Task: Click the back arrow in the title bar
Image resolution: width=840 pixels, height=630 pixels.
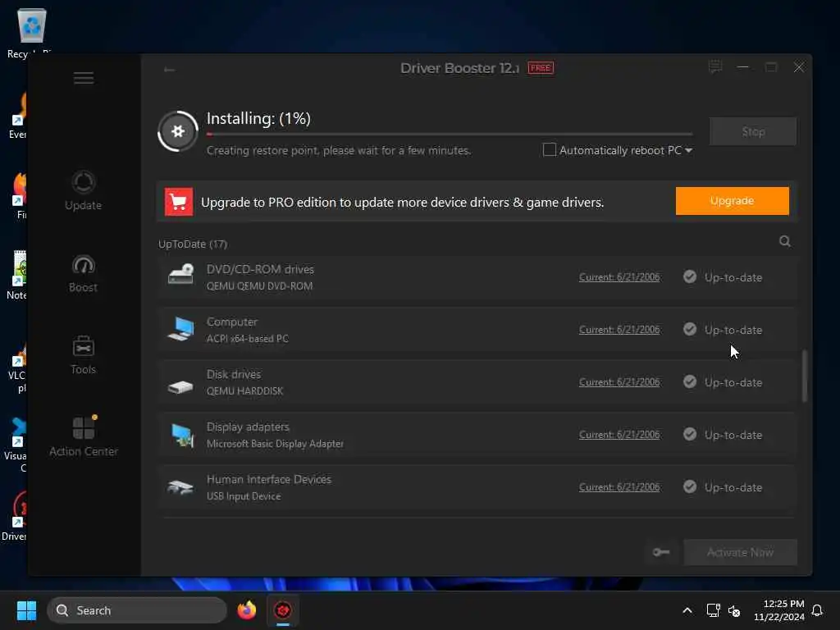Action: [x=169, y=70]
